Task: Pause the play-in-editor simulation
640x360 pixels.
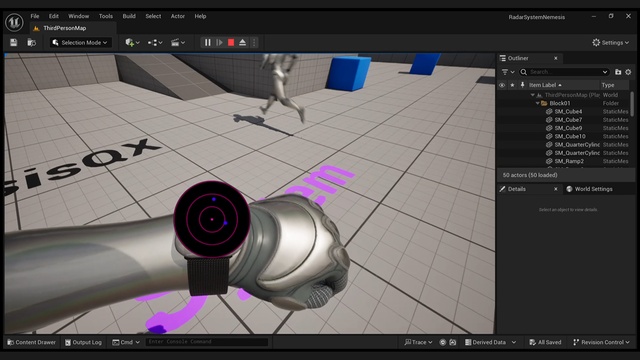Action: 207,42
